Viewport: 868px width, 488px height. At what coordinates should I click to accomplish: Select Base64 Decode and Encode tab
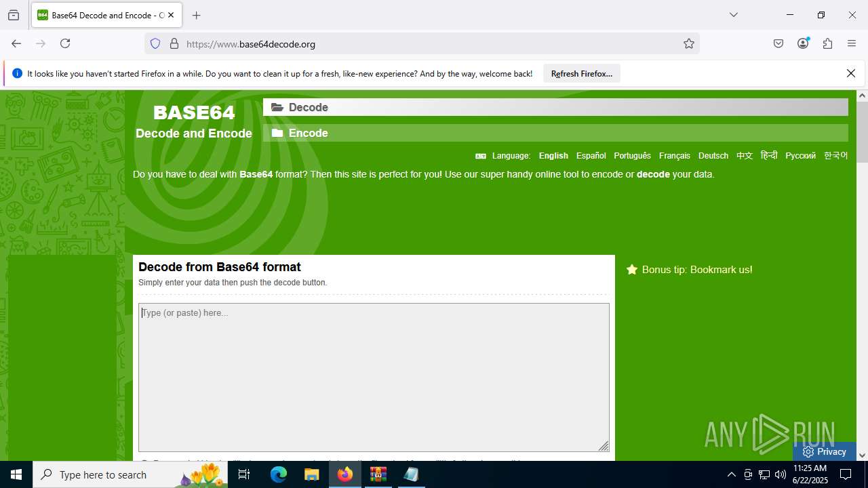(x=107, y=15)
